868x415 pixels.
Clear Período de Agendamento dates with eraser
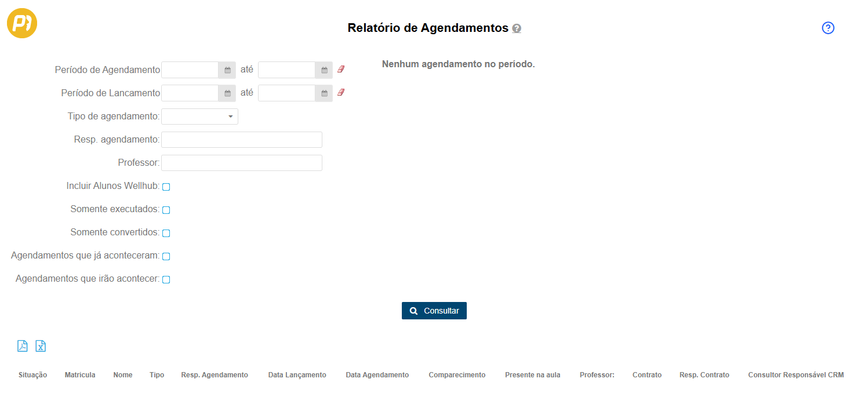coord(341,70)
